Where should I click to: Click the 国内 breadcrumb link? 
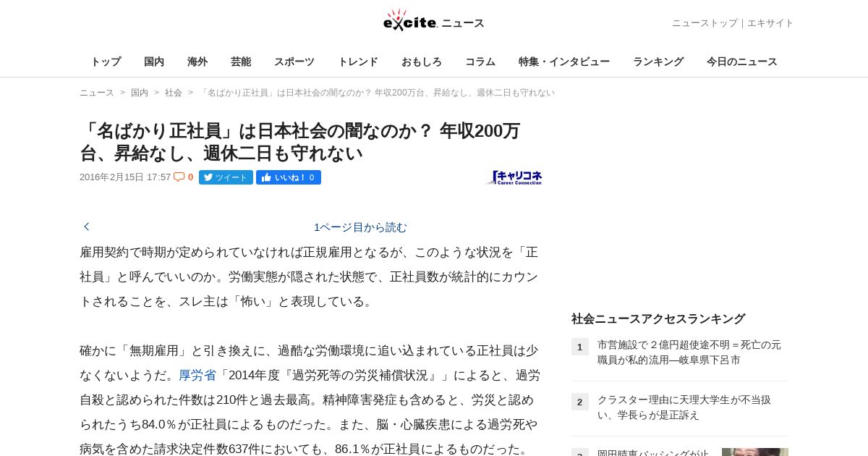pos(140,93)
